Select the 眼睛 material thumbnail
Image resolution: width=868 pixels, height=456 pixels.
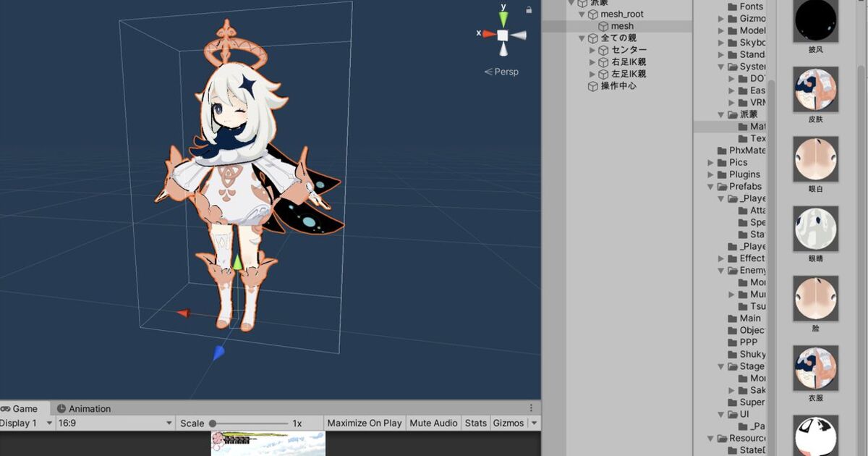816,229
